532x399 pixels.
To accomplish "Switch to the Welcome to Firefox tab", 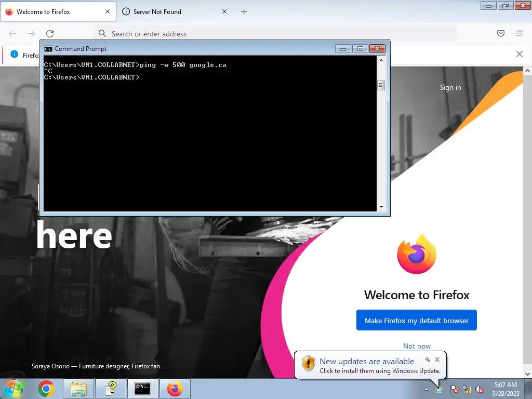I will [58, 12].
